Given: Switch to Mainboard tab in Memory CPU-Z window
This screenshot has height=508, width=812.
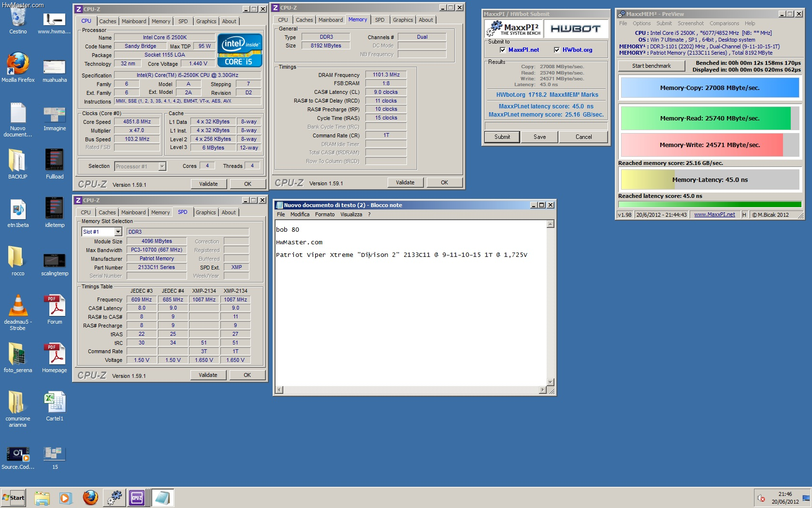Looking at the screenshot, I should (331, 20).
